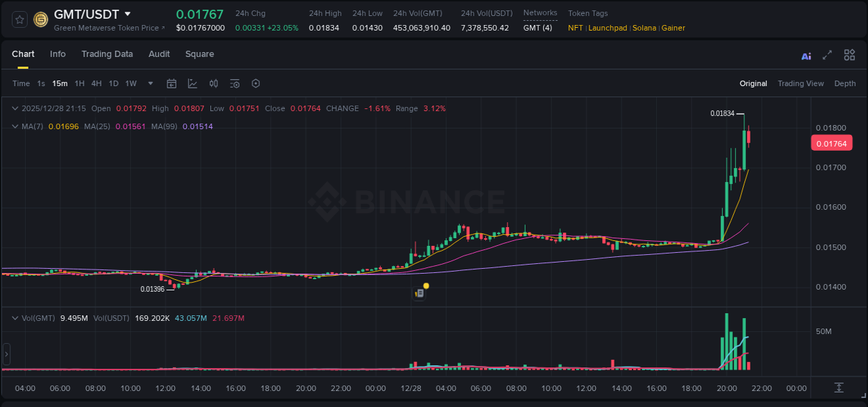This screenshot has height=407, width=868.
Task: Open the Square tab
Action: click(x=199, y=54)
